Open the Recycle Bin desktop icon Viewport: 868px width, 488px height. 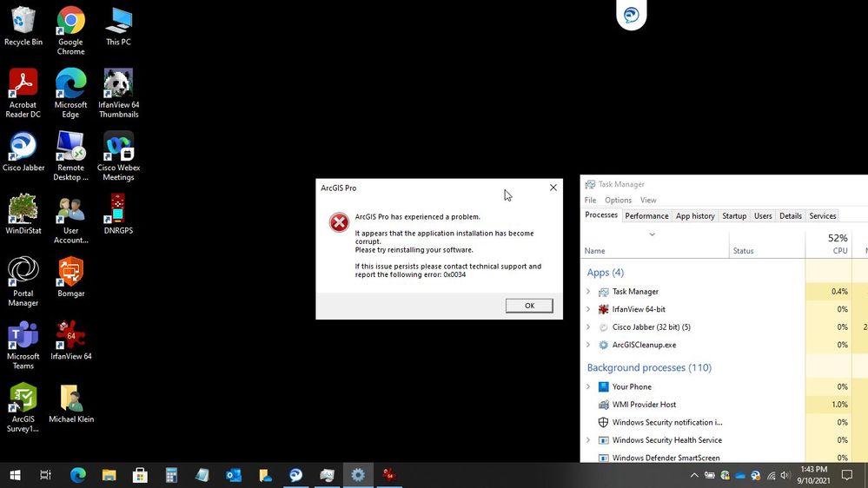pos(23,26)
